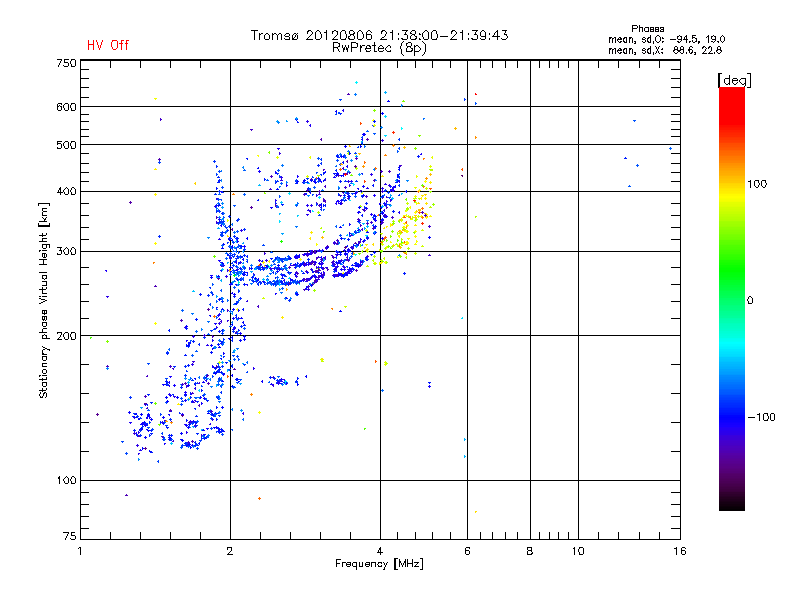Screen dimensions: 800x600
Task: Click the 'mean, sd,O: -94.5, 19.0' line
Action: (x=666, y=39)
